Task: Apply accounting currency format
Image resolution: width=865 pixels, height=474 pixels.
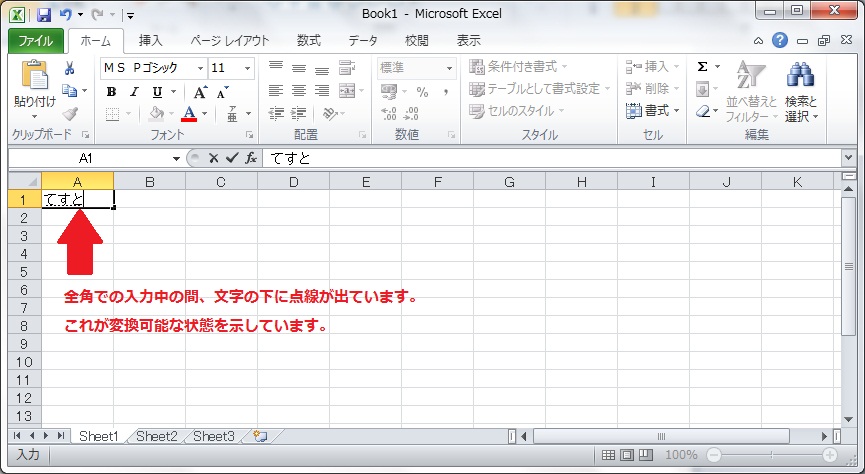Action: tap(389, 91)
